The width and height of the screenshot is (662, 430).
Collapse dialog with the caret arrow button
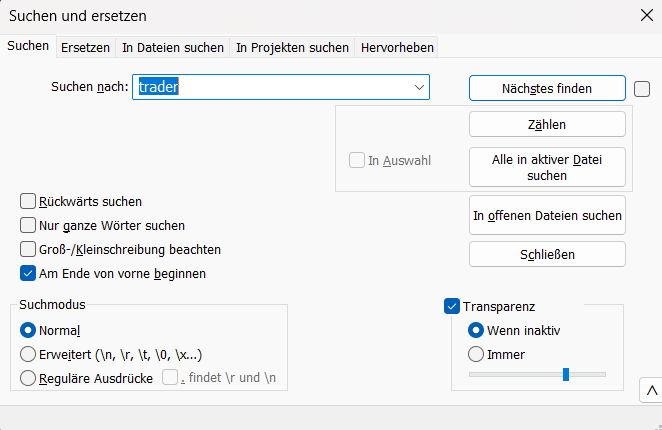[x=651, y=391]
